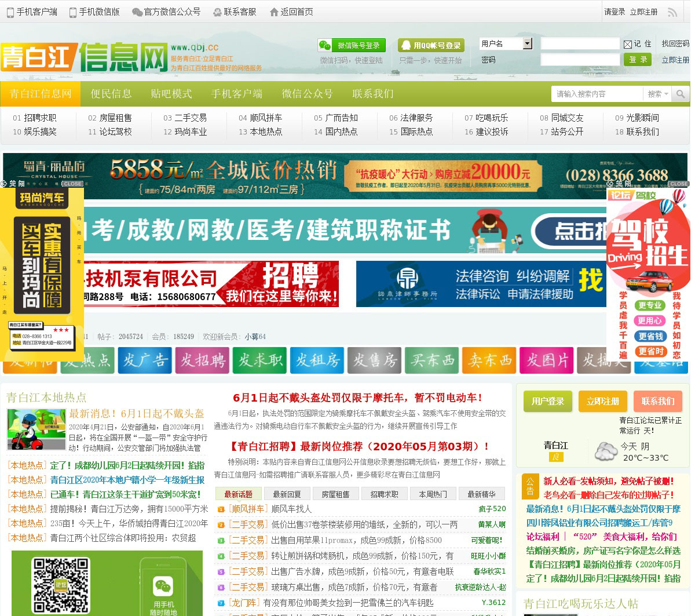Click the blue 发租房 colored tile

(x=317, y=360)
